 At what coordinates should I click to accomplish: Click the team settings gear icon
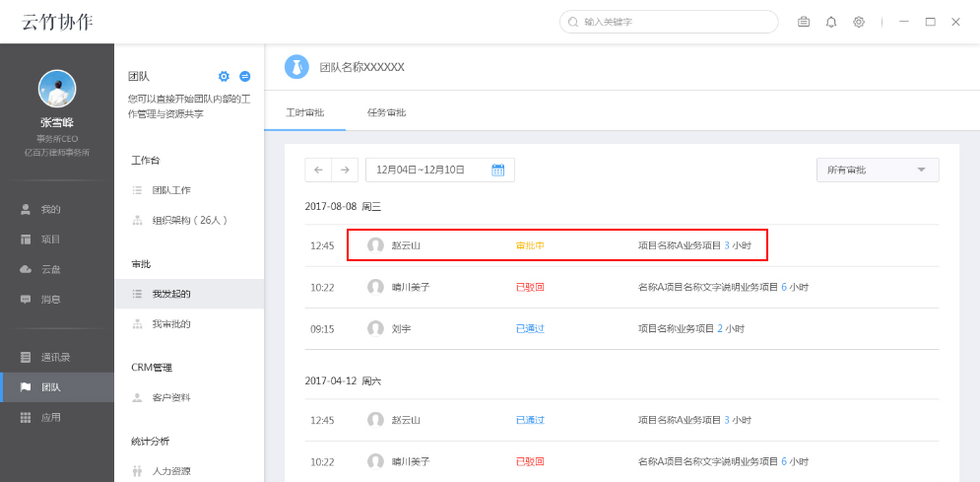click(x=224, y=76)
